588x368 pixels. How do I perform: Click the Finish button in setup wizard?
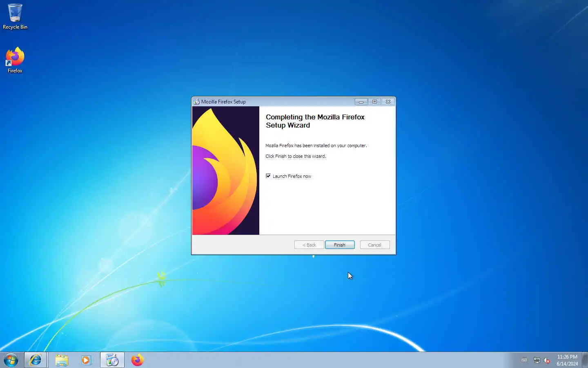coord(340,245)
